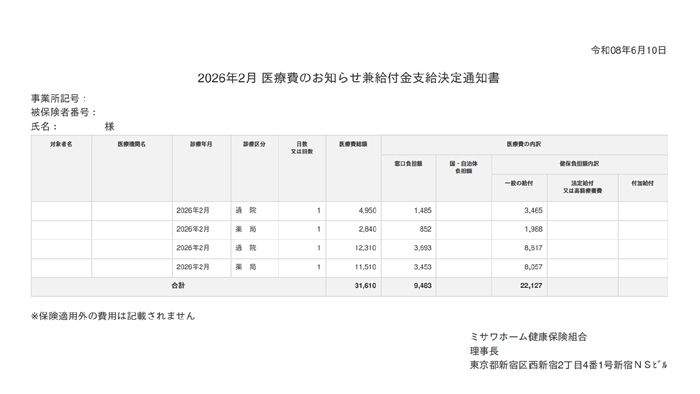700x394 pixels.
Task: Click the note ※保険適用外の費用は記載されません
Action: (x=113, y=316)
